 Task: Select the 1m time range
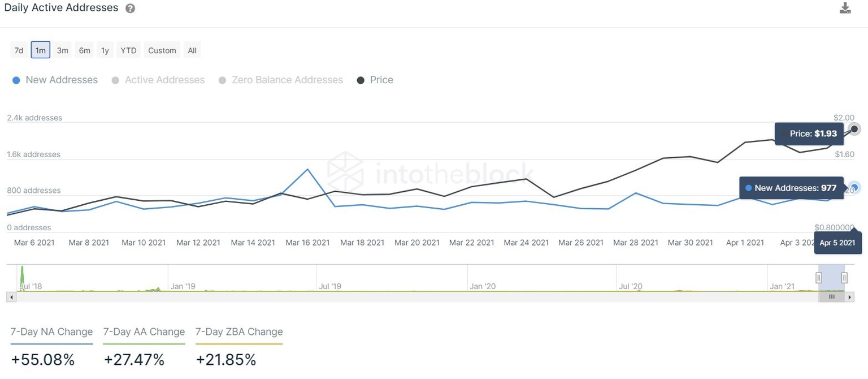click(x=41, y=50)
